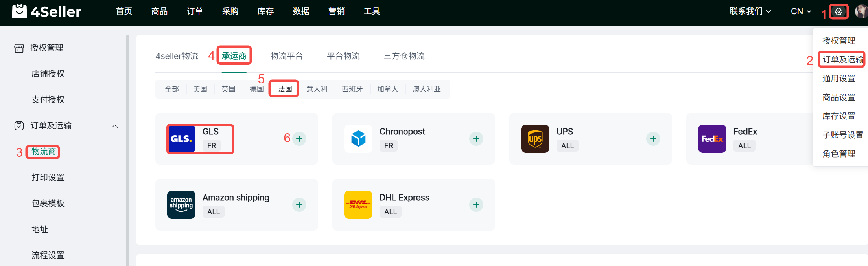Viewport: 868px width, 266px height.
Task: Click the FedEx carrier logo
Action: tap(712, 139)
